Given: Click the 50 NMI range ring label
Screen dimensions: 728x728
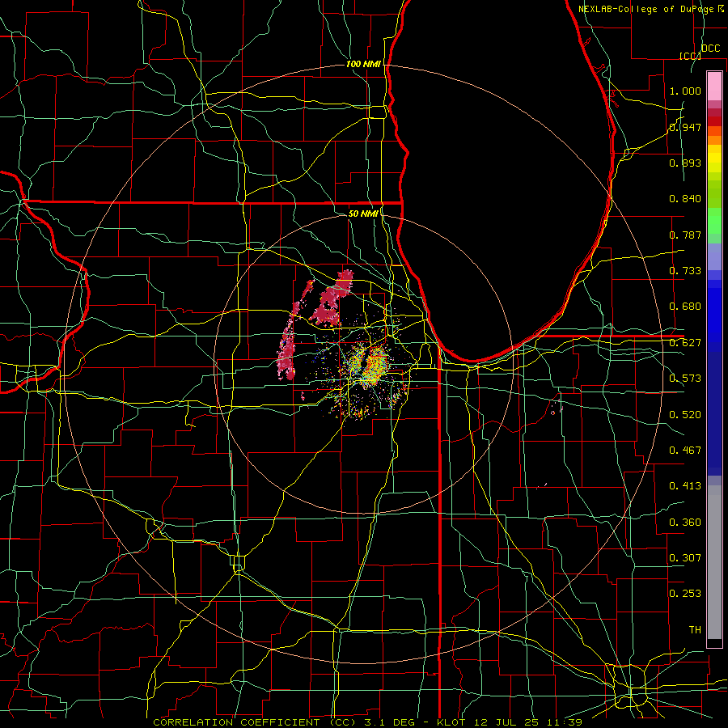Looking at the screenshot, I should (x=363, y=214).
